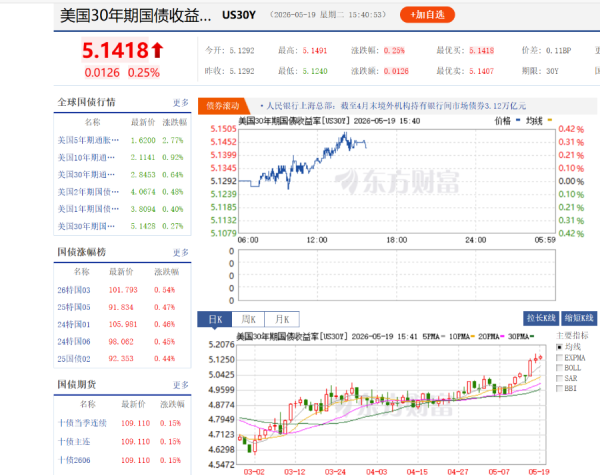
Task: Click the 101.793 price for 26特国03
Action: (123, 290)
